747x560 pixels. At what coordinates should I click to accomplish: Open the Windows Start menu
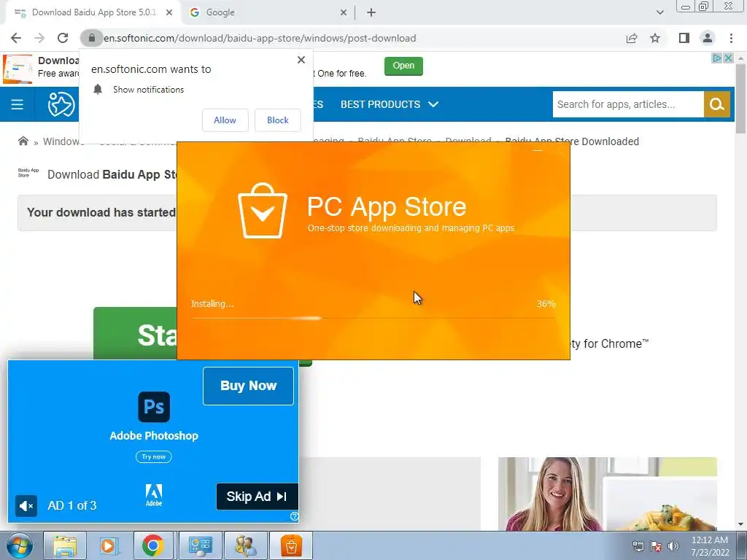pos(20,546)
